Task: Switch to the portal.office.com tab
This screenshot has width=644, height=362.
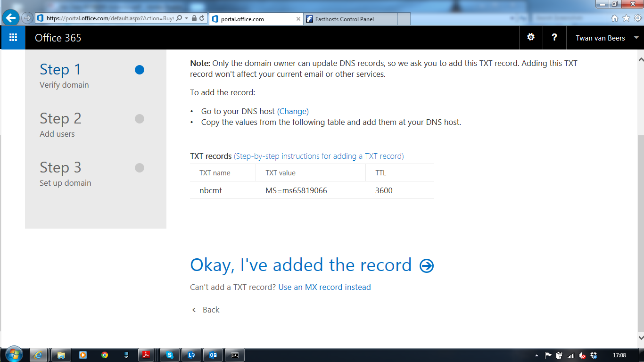Action: pos(255,19)
